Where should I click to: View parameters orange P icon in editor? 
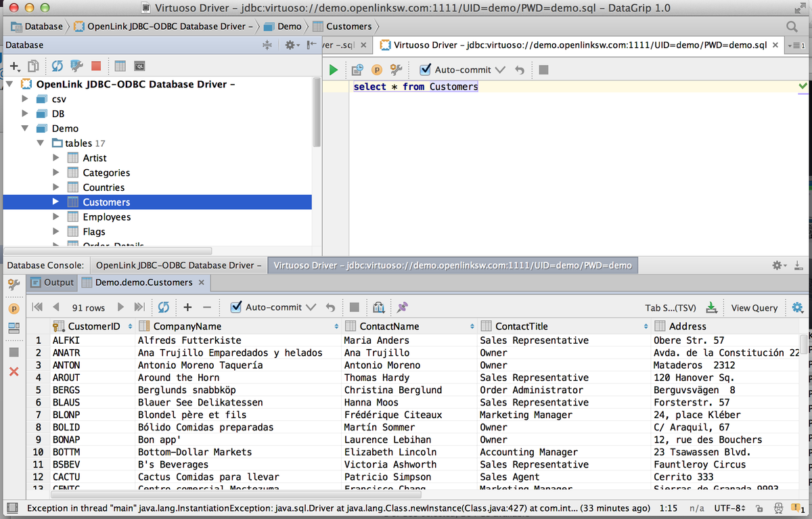tap(378, 70)
